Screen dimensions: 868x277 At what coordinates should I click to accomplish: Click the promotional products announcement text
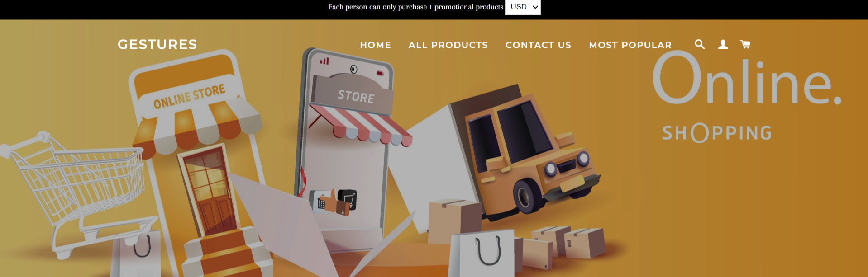415,7
